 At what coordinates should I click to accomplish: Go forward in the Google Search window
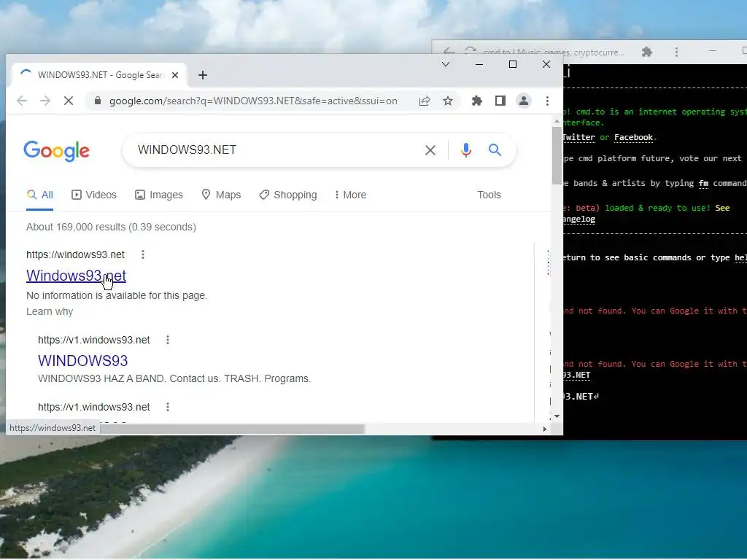coord(45,101)
